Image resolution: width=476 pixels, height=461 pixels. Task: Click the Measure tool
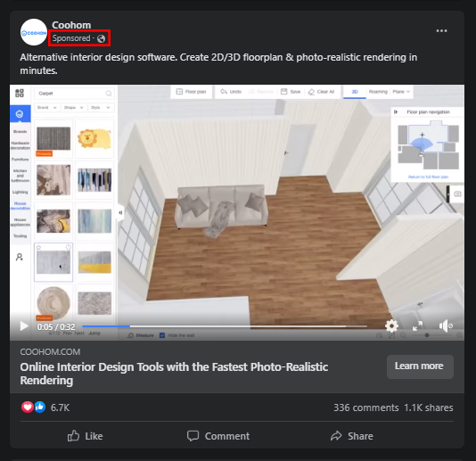pos(141,335)
